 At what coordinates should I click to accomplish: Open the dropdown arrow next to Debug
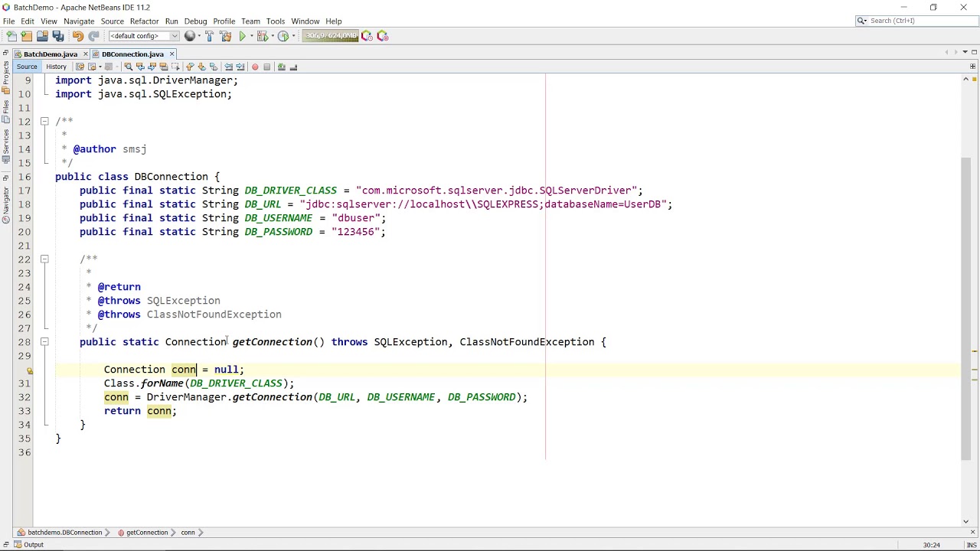click(x=273, y=36)
